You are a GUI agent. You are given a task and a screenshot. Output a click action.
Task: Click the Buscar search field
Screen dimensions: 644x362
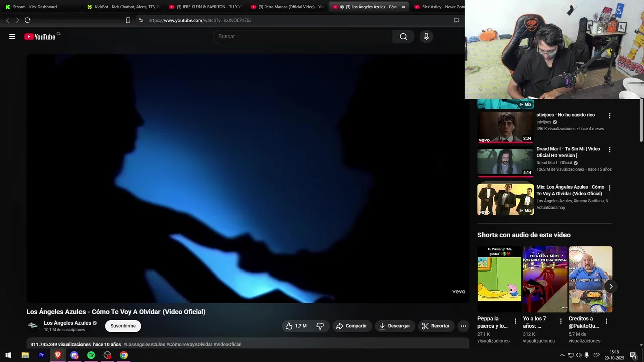click(x=303, y=36)
